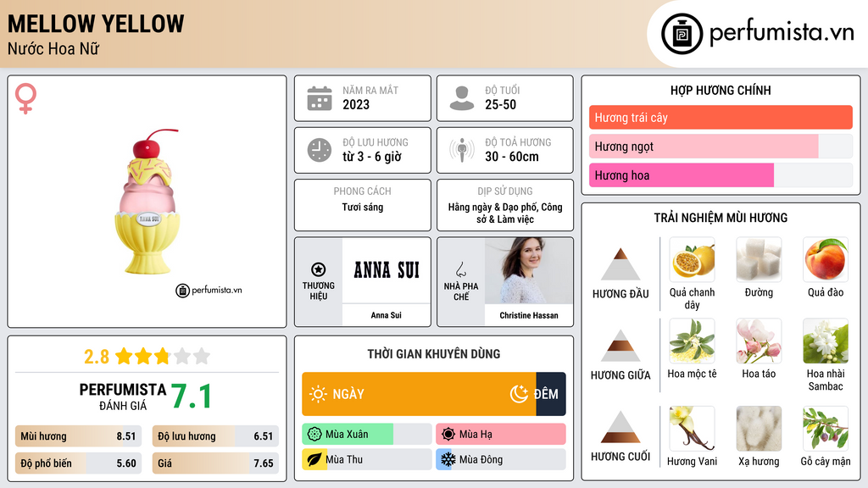Click the từ 3 - 6 giờ value
This screenshot has width=868, height=488.
tap(371, 157)
